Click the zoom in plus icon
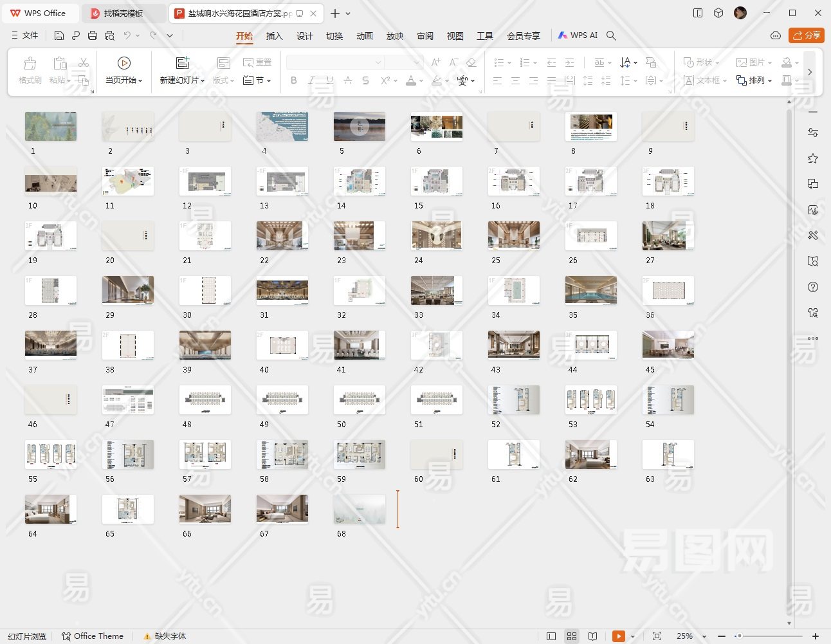 click(x=816, y=636)
